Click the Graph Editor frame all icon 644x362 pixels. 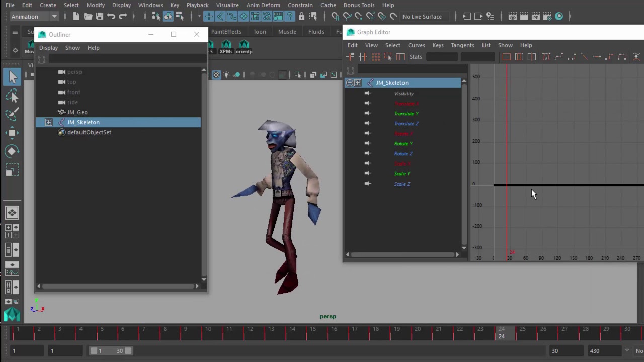tap(507, 57)
